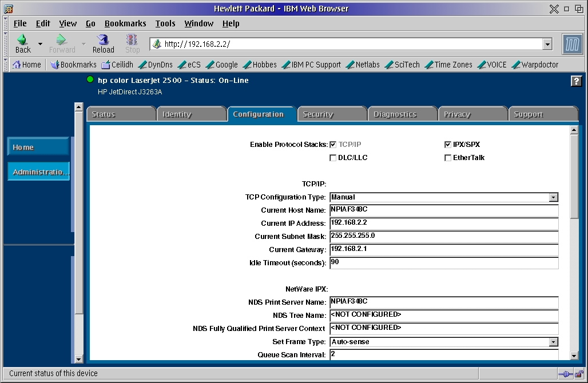Open the Warpdoctor bookmark
This screenshot has width=588, height=383.
[535, 65]
